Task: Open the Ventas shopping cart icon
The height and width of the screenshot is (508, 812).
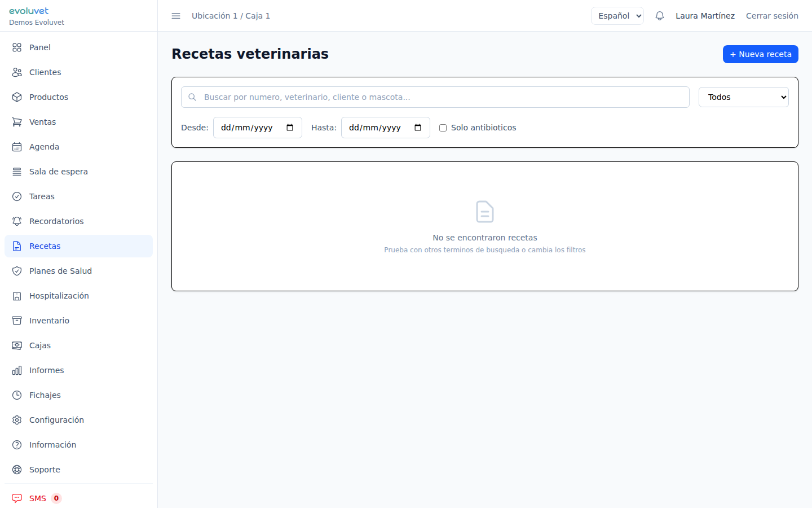Action: pyautogui.click(x=16, y=122)
